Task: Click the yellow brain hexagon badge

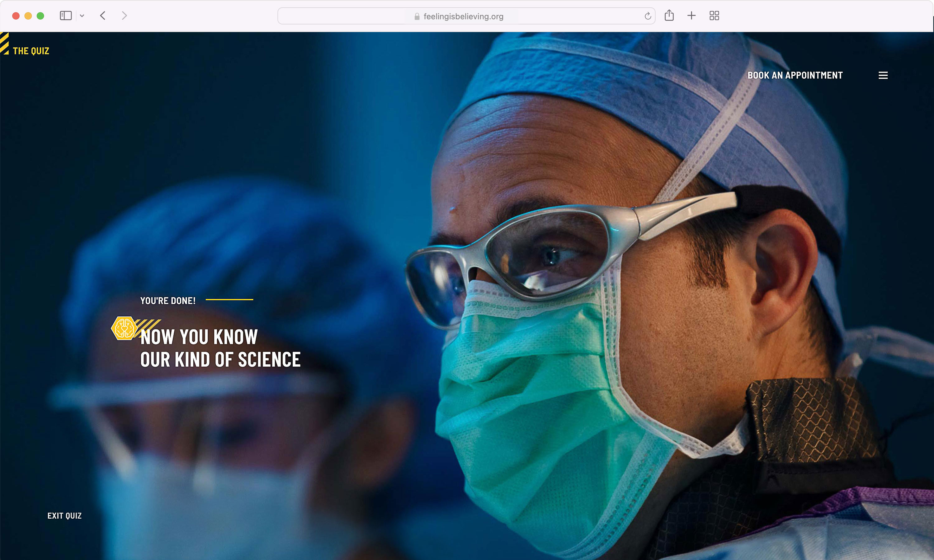Action: click(x=124, y=328)
